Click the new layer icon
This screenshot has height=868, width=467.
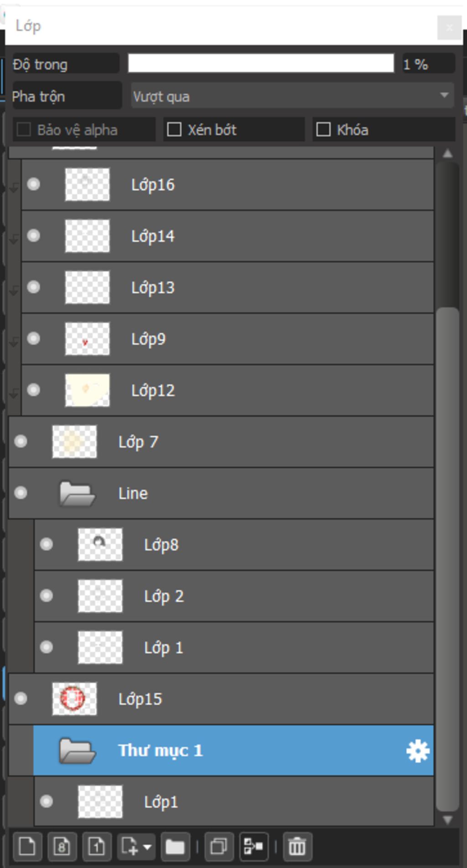[x=27, y=847]
